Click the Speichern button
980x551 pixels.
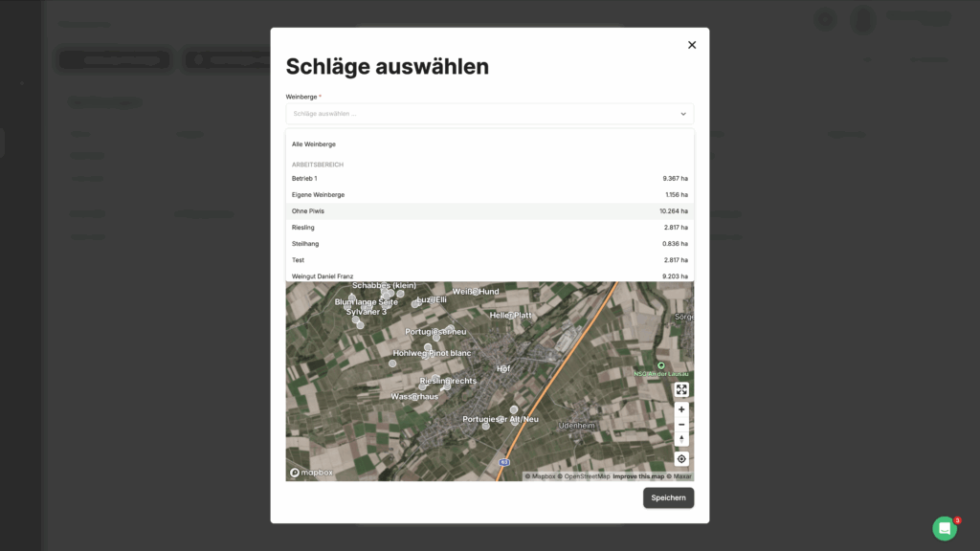(x=668, y=498)
